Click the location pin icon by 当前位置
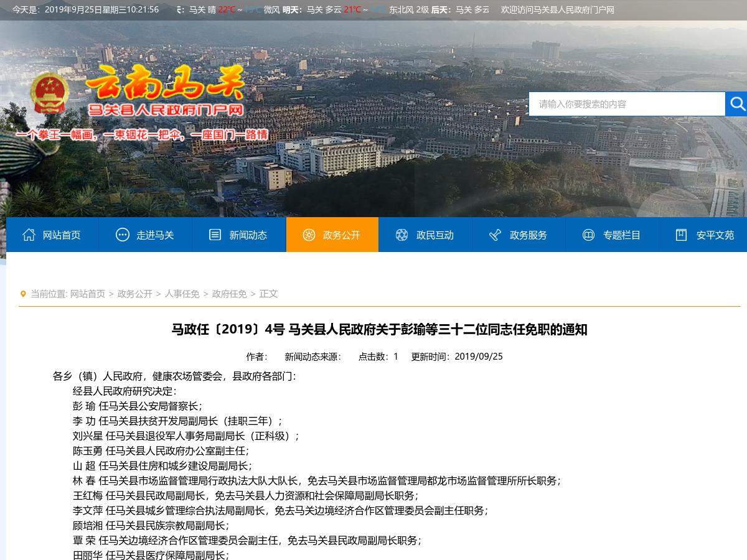 click(x=24, y=294)
